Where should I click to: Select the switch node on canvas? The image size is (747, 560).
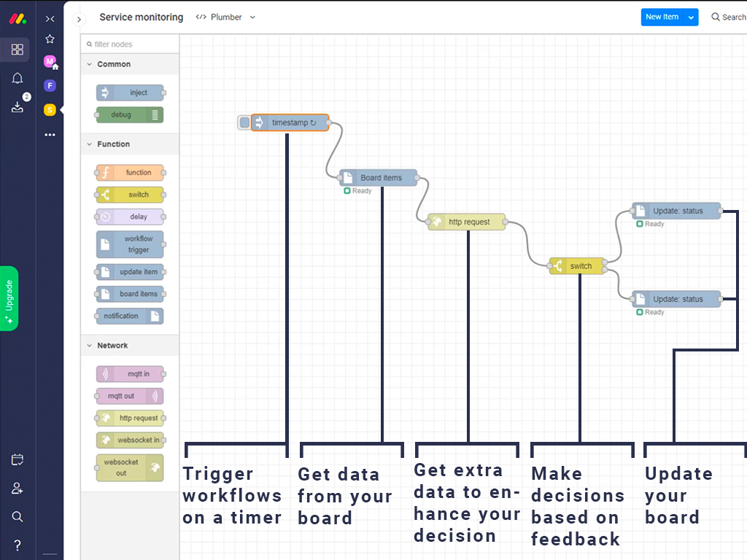pyautogui.click(x=578, y=266)
